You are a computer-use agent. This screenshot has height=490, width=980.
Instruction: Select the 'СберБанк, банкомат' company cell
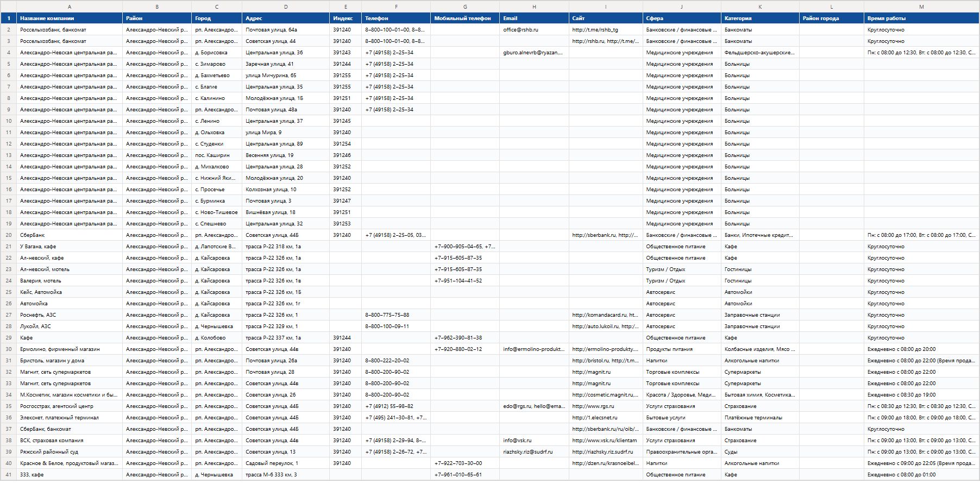pyautogui.click(x=70, y=429)
